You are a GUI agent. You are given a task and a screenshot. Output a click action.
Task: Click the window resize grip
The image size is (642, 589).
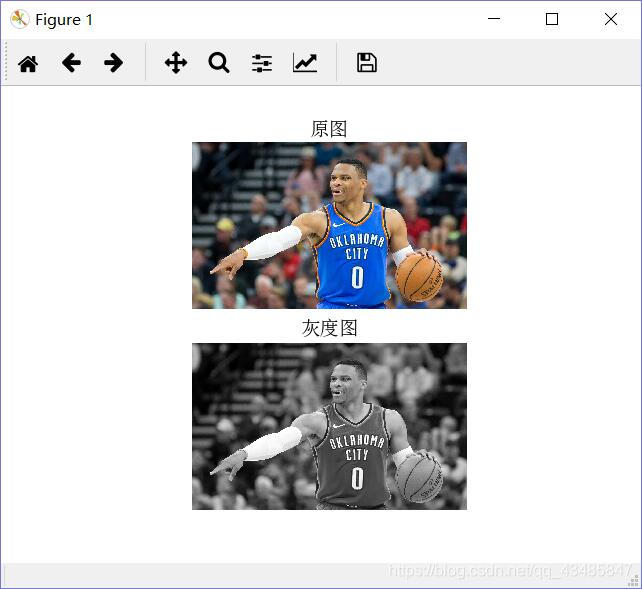pos(634,581)
